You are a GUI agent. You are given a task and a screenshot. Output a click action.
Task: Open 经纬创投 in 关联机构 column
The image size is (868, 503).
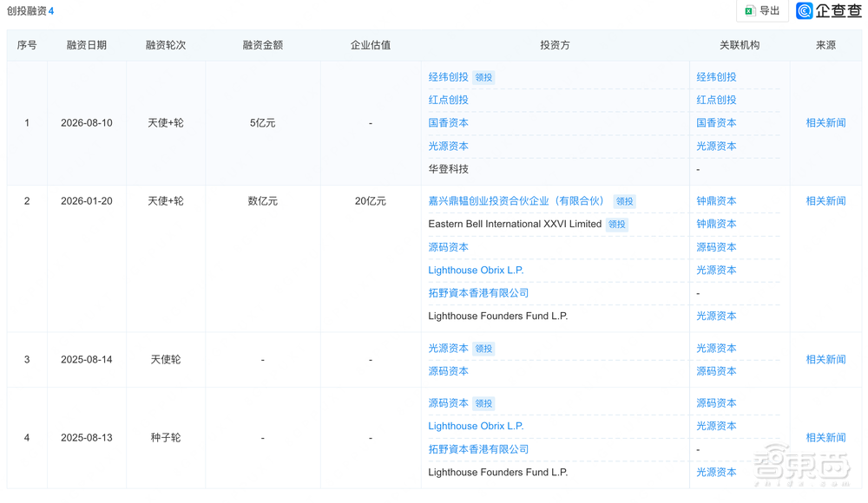click(716, 77)
